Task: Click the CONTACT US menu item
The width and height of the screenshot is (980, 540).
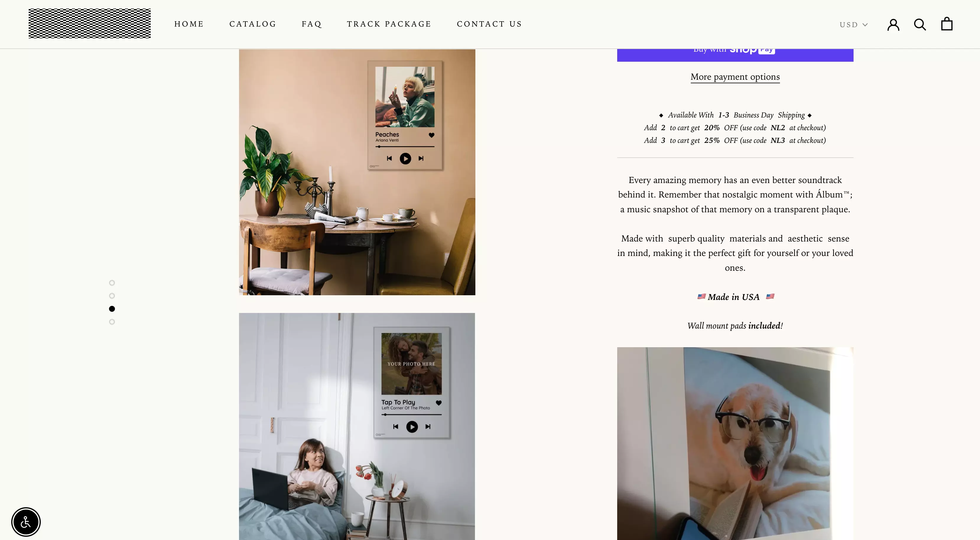Action: point(489,23)
